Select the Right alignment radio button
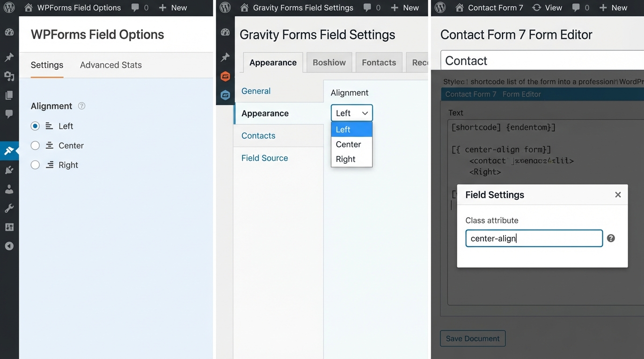644x359 pixels. click(x=35, y=165)
